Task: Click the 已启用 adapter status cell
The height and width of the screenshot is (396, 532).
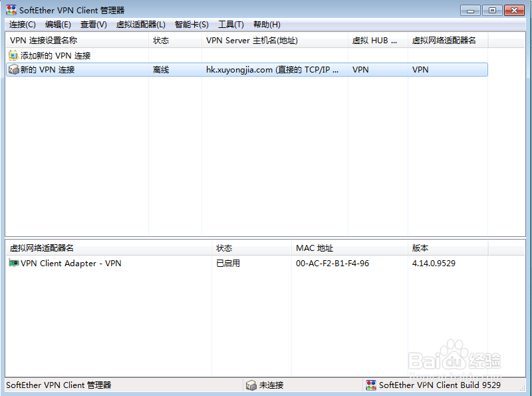Action: (x=228, y=263)
